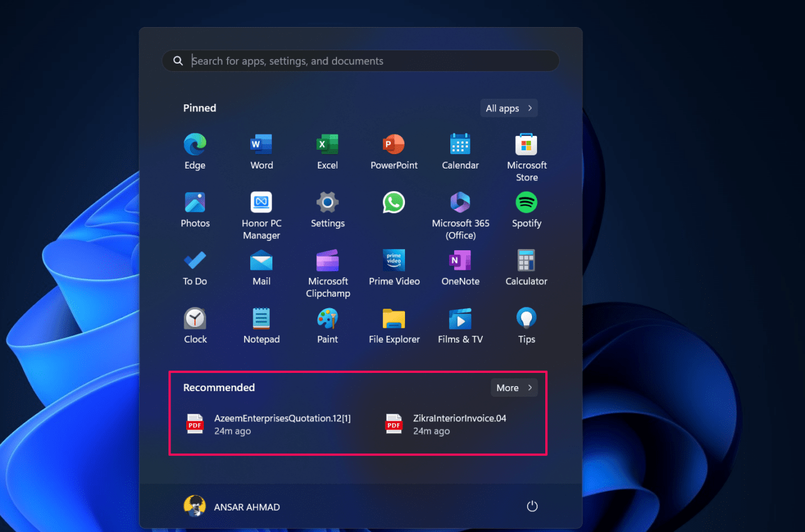Image resolution: width=805 pixels, height=532 pixels.
Task: Open the To Do app
Action: click(x=195, y=260)
